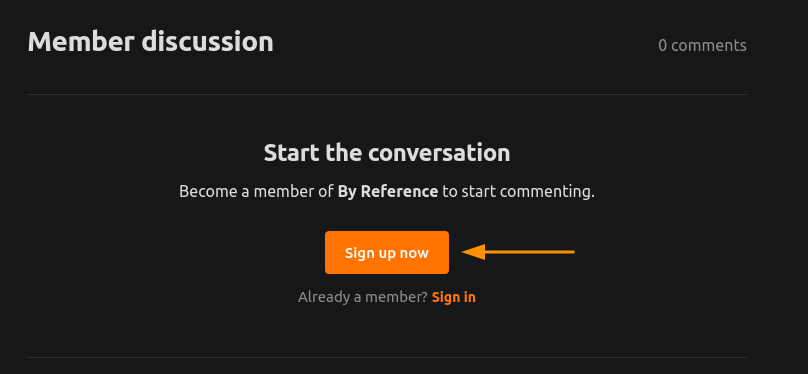This screenshot has height=374, width=808.
Task: Click the arrowhead of the orange arrow
Action: 473,252
